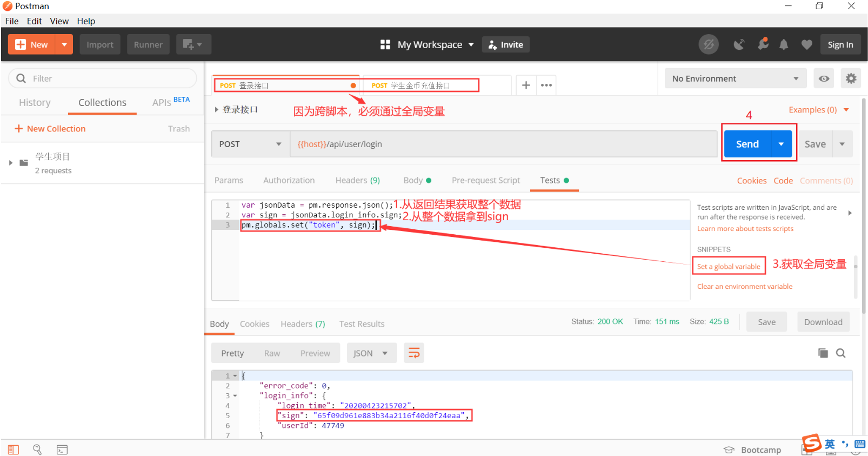Click the response Download button
Viewport: 868px width, 456px height.
823,322
